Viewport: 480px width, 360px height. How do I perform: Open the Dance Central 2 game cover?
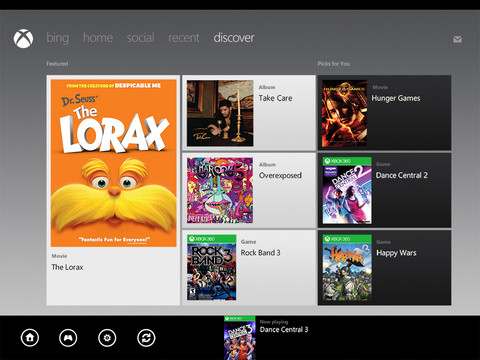(347, 190)
